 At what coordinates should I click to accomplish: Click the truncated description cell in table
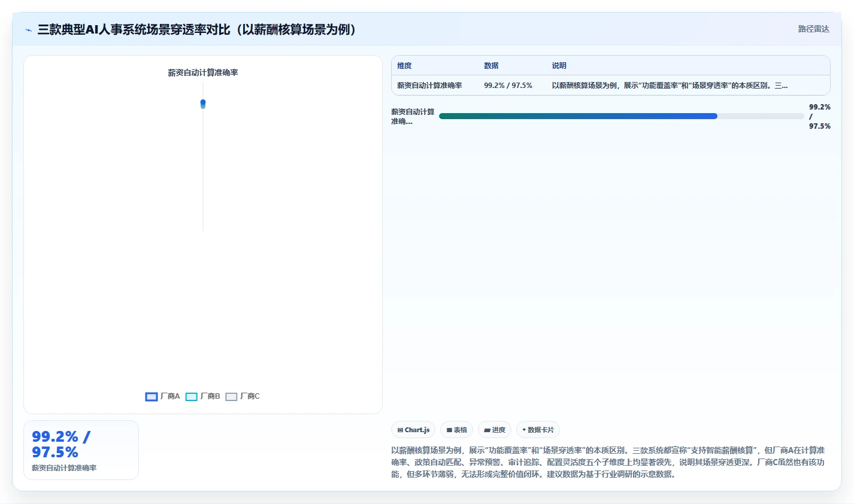[x=670, y=86]
